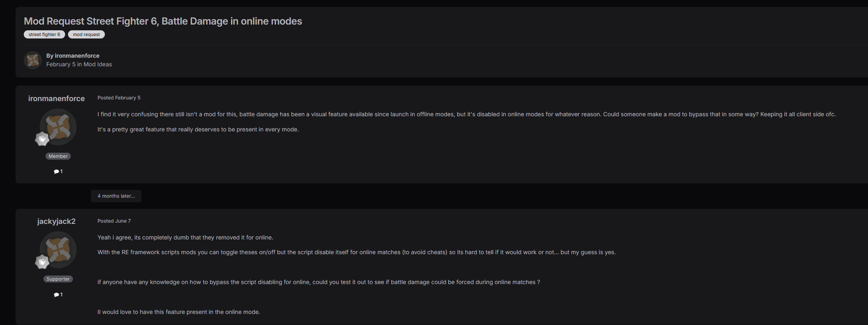Click the 'February 5' date in the topic header
The width and height of the screenshot is (868, 325).
pos(61,64)
